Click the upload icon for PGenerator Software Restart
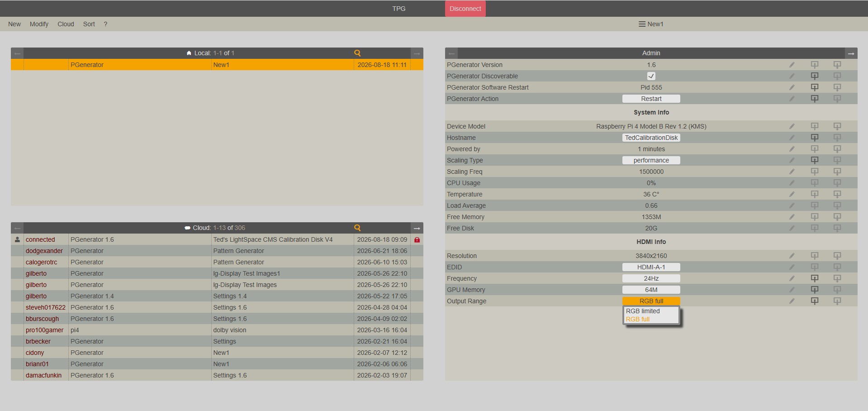The width and height of the screenshot is (868, 411). pyautogui.click(x=815, y=87)
